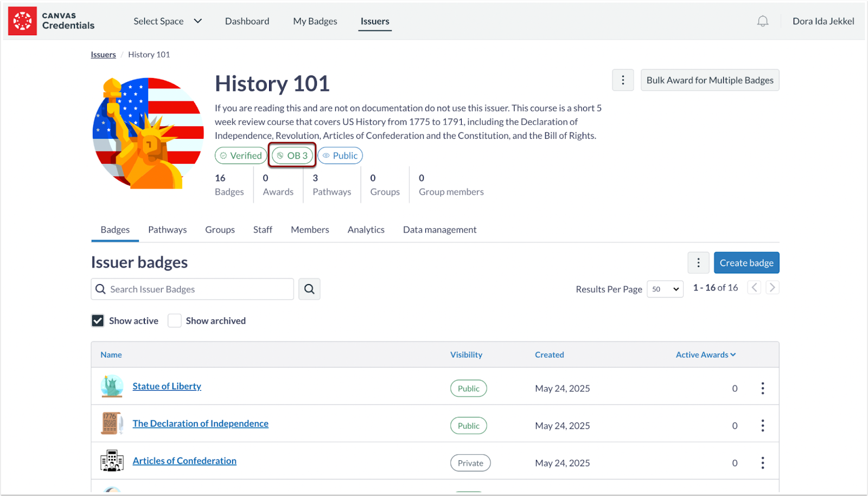Click the 0 Awards stat
Image resolution: width=868 pixels, height=496 pixels.
278,185
